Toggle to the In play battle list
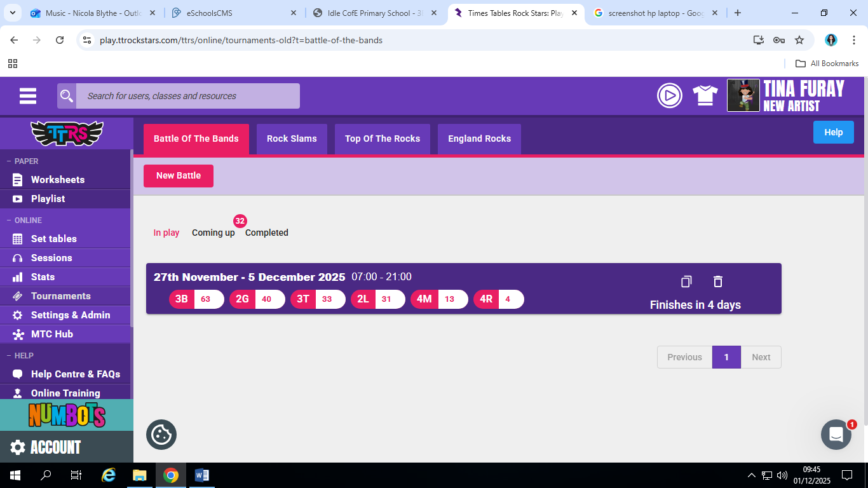The width and height of the screenshot is (868, 488). tap(166, 233)
